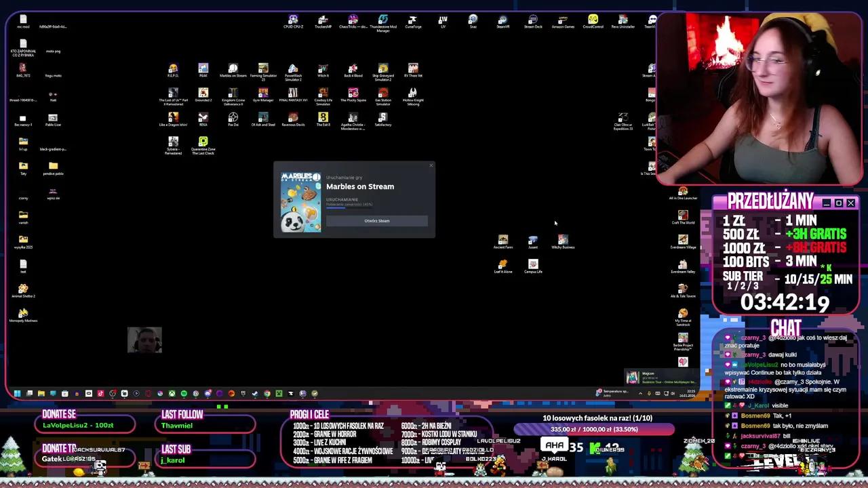Screen dimensions: 868x488
Task: Launch the Revo Uninstaller shortcut
Action: coord(623,22)
